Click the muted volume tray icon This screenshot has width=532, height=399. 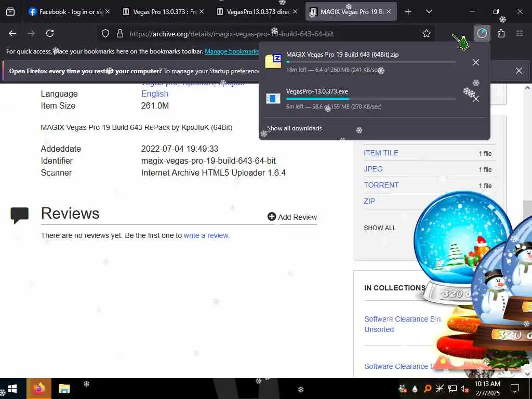point(465,389)
